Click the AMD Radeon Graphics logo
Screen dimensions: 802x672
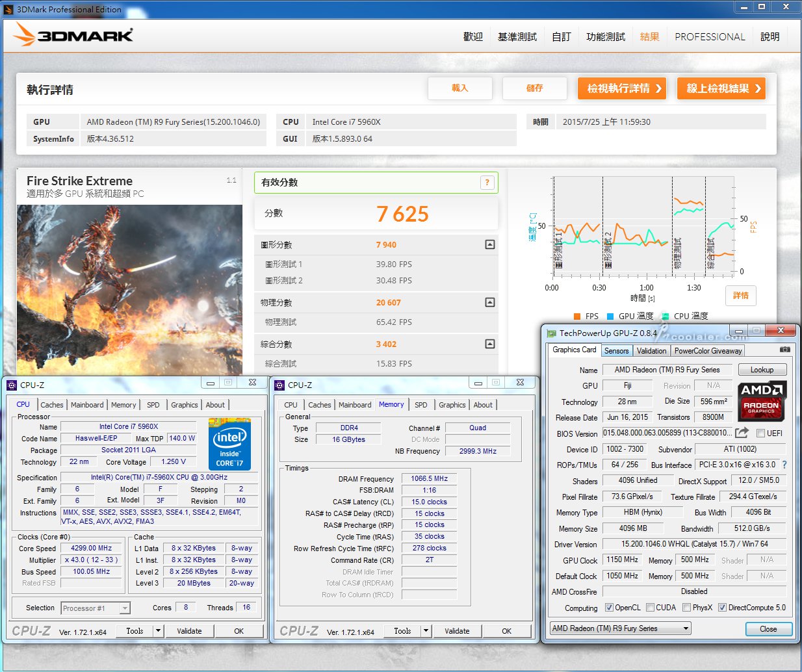(762, 400)
